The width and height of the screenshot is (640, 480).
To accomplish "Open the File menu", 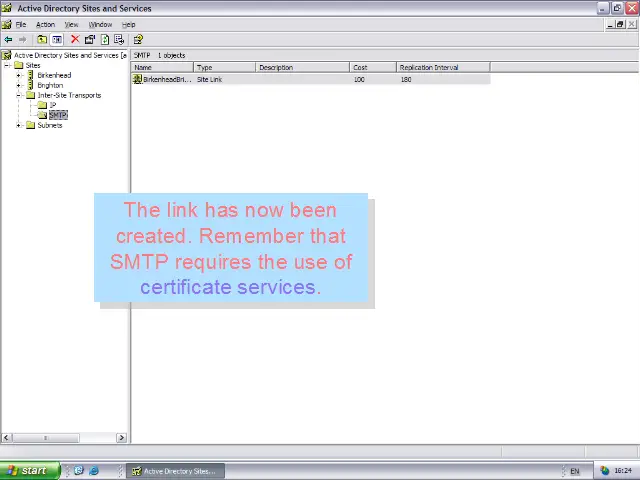I will (x=21, y=24).
